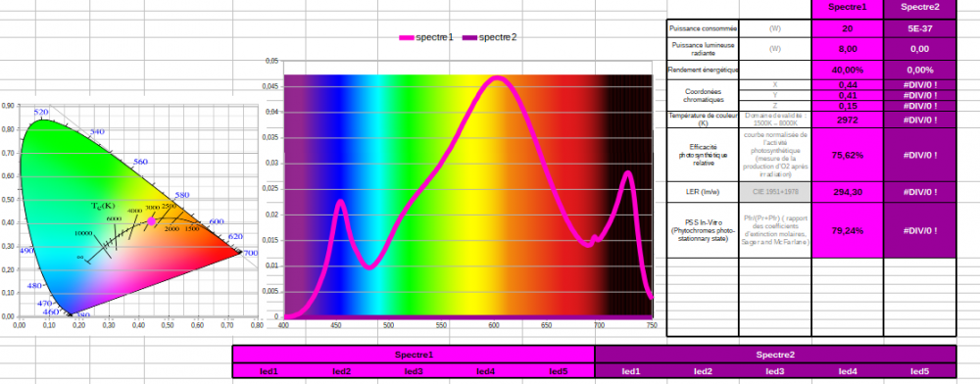Viewport: 980px width, 384px height.
Task: Select the 75,62% photosynthetic efficiency cell
Action: point(847,155)
